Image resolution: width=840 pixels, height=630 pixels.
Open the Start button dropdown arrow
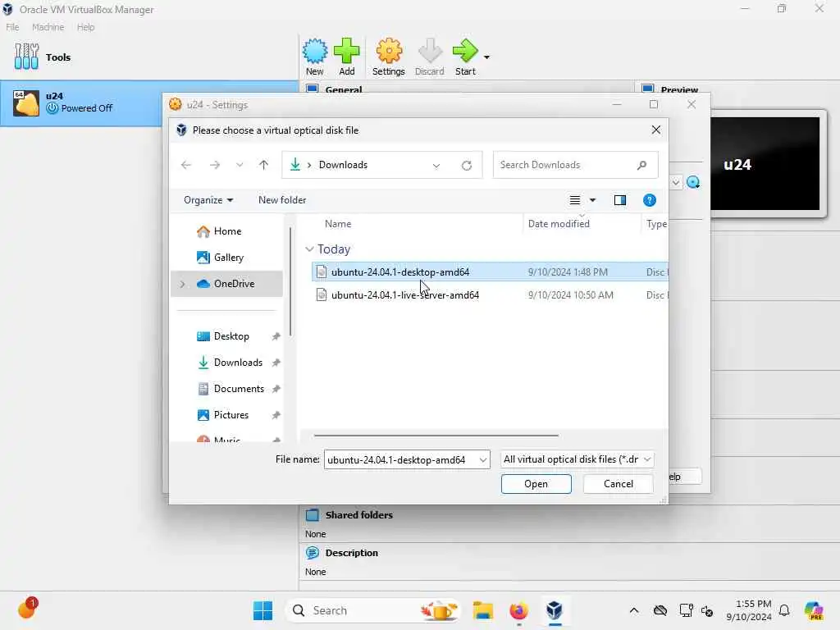(486, 57)
